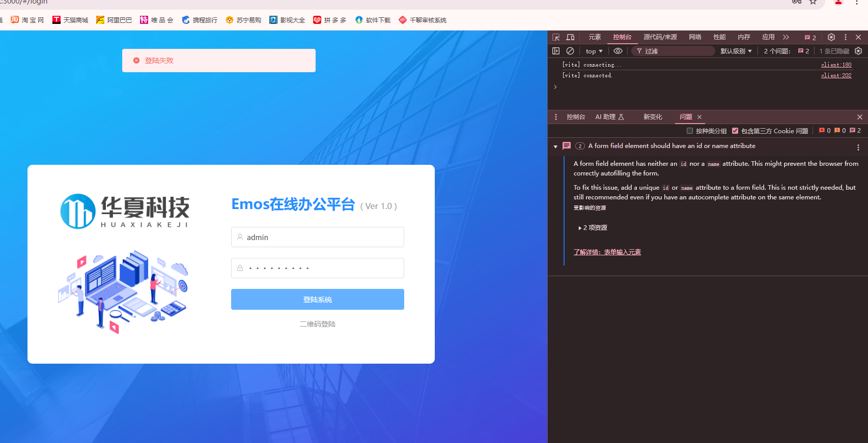Open the top context dropdown

(x=594, y=51)
